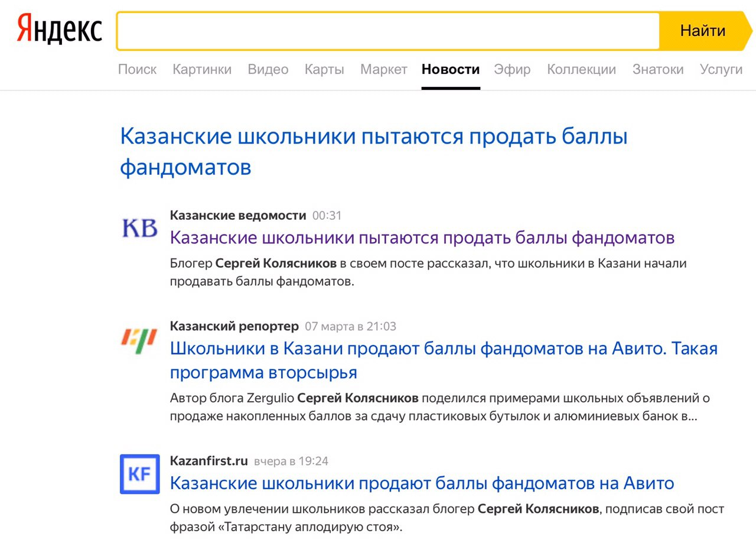Click the '07 марта в 21:03' timestamp

(x=351, y=326)
